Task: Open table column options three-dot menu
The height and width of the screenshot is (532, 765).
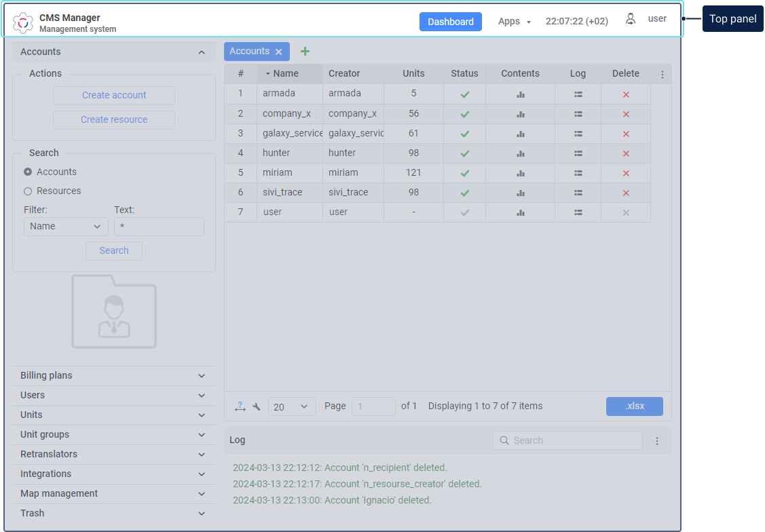Action: click(663, 75)
